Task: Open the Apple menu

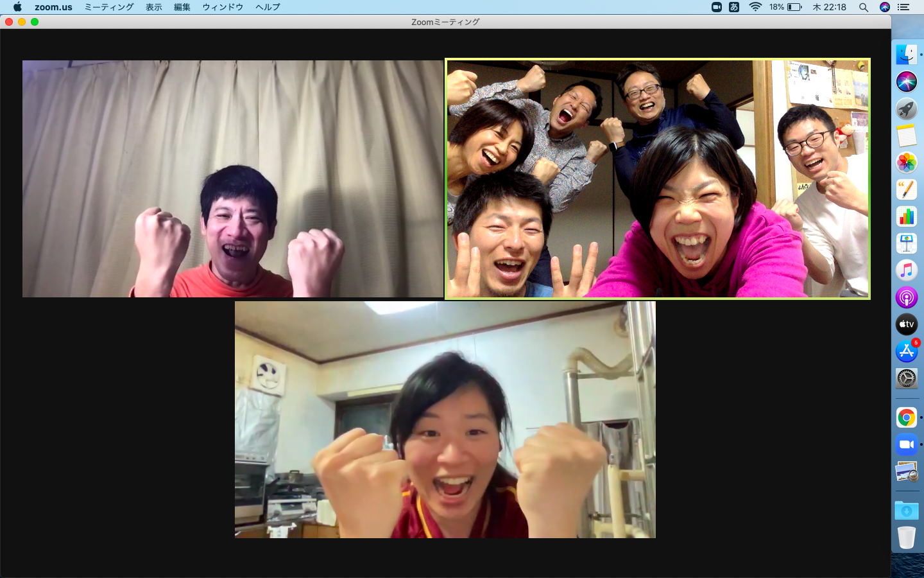Action: (x=17, y=7)
